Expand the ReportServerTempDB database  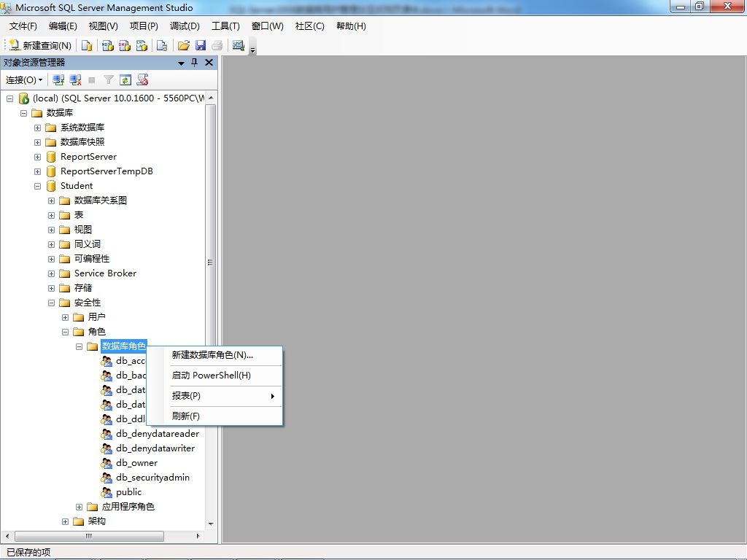tap(37, 171)
